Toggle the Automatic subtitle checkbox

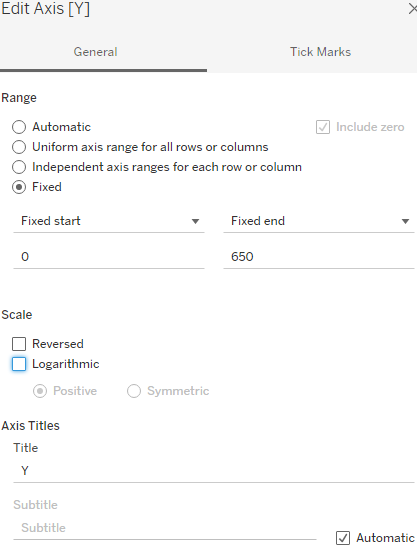(x=343, y=538)
